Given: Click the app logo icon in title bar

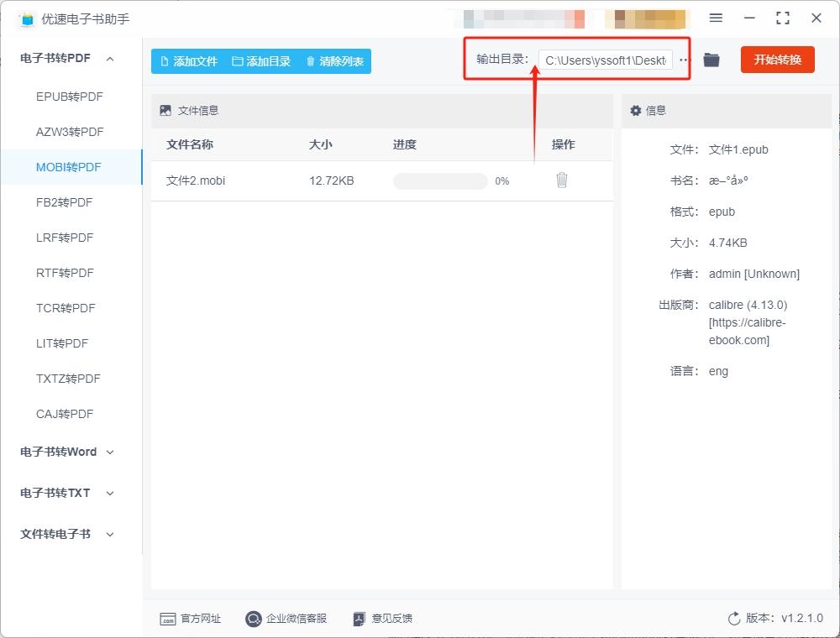Looking at the screenshot, I should click(27, 19).
